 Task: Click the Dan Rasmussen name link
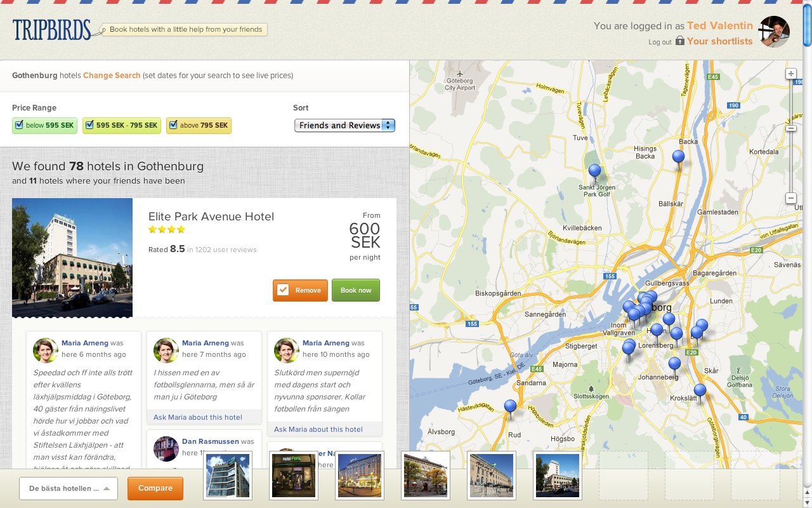210,441
